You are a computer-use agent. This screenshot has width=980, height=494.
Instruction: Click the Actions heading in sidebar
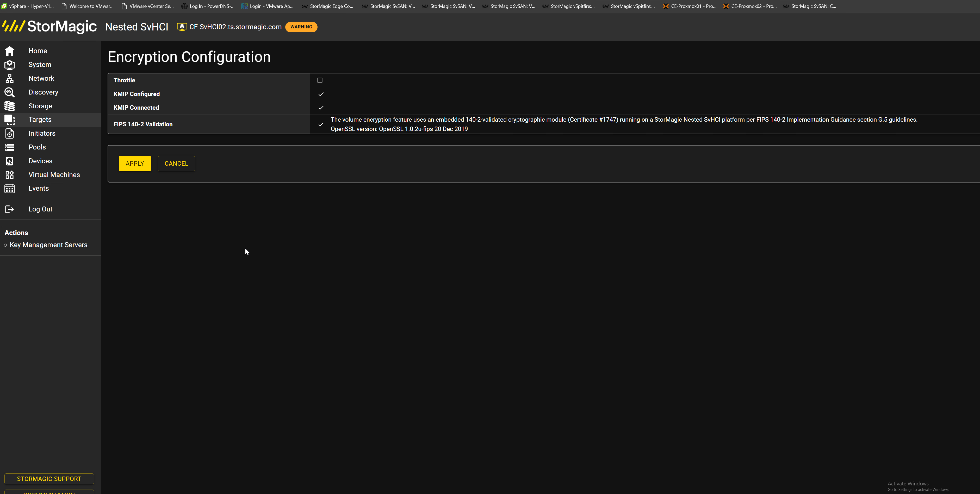click(16, 233)
